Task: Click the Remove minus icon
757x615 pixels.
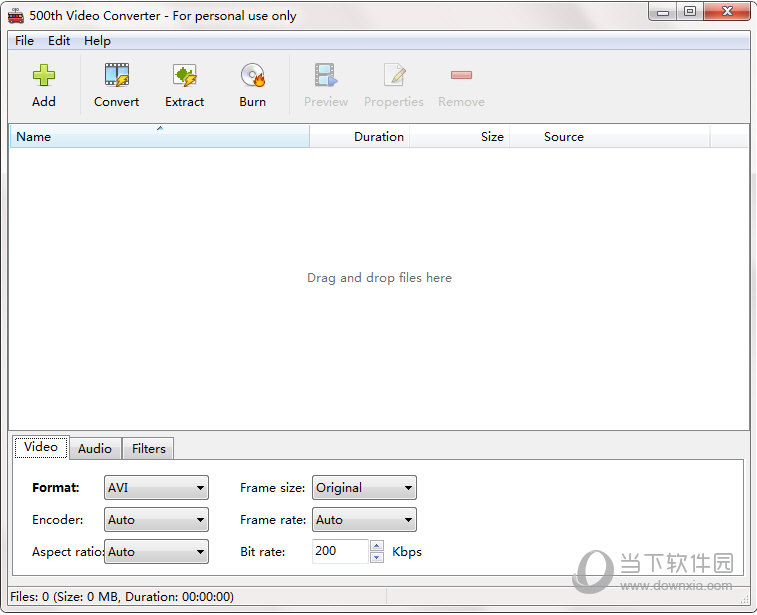Action: click(x=462, y=75)
